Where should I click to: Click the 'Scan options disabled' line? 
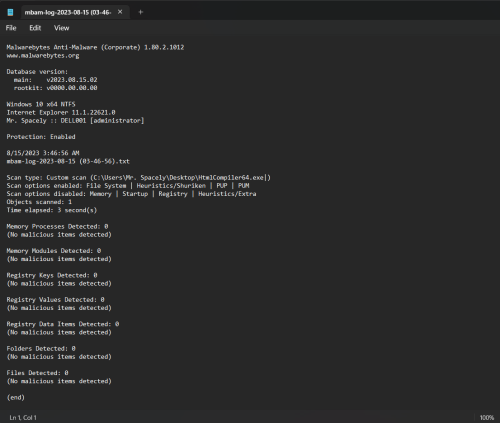click(x=132, y=194)
